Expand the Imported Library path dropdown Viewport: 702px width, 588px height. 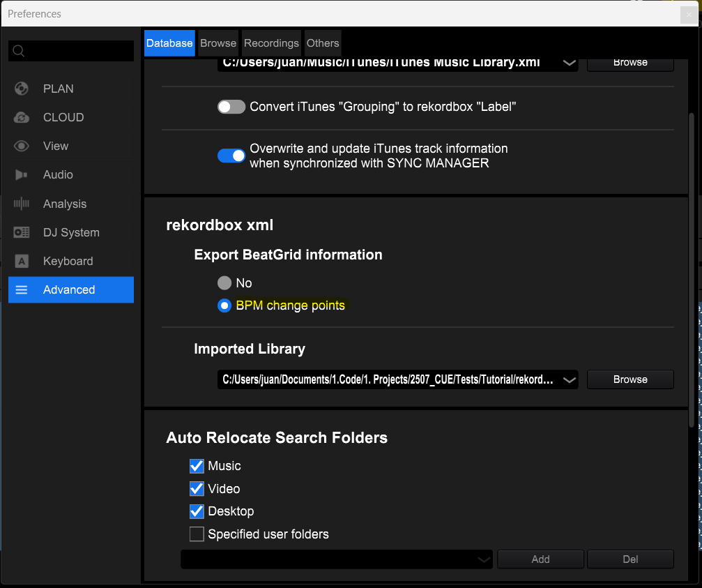coord(569,379)
